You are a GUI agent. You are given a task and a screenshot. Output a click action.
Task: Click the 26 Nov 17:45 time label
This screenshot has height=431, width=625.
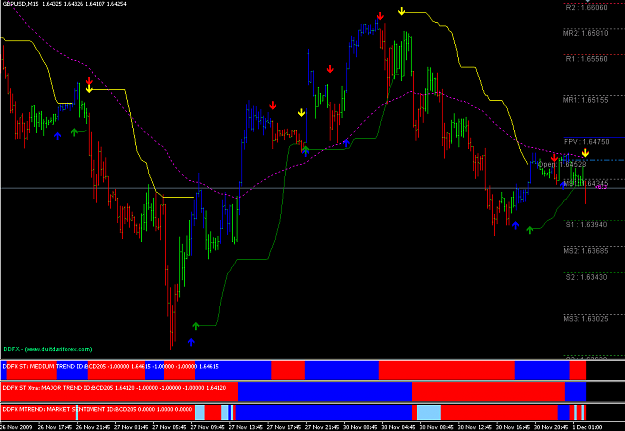[x=55, y=427]
